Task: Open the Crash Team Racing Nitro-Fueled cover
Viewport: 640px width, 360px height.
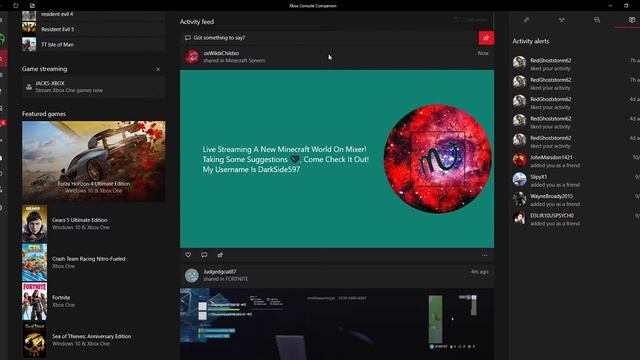Action: [34, 262]
